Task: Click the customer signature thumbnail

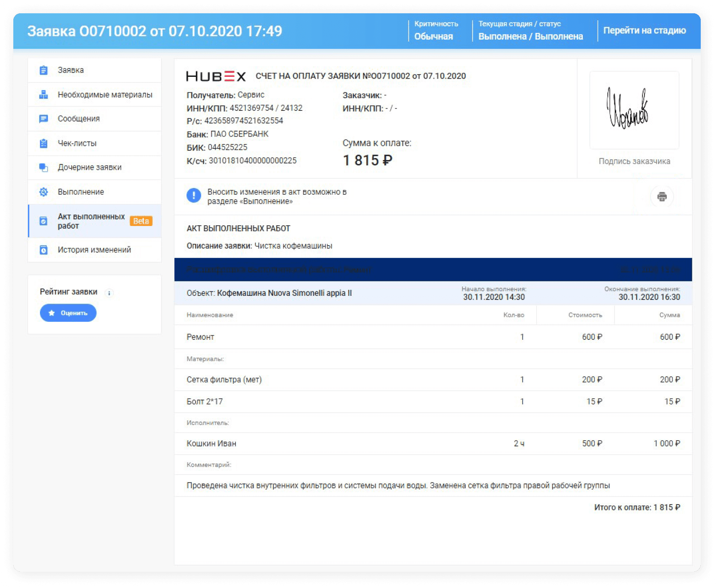Action: coord(634,110)
